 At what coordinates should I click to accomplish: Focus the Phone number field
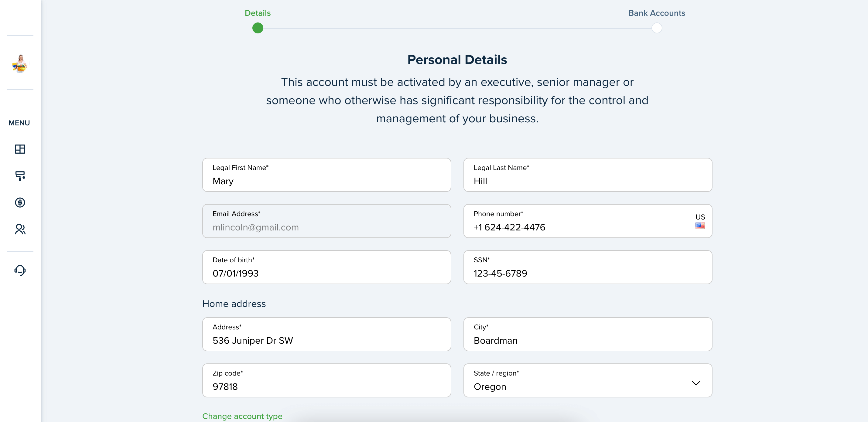pos(588,221)
